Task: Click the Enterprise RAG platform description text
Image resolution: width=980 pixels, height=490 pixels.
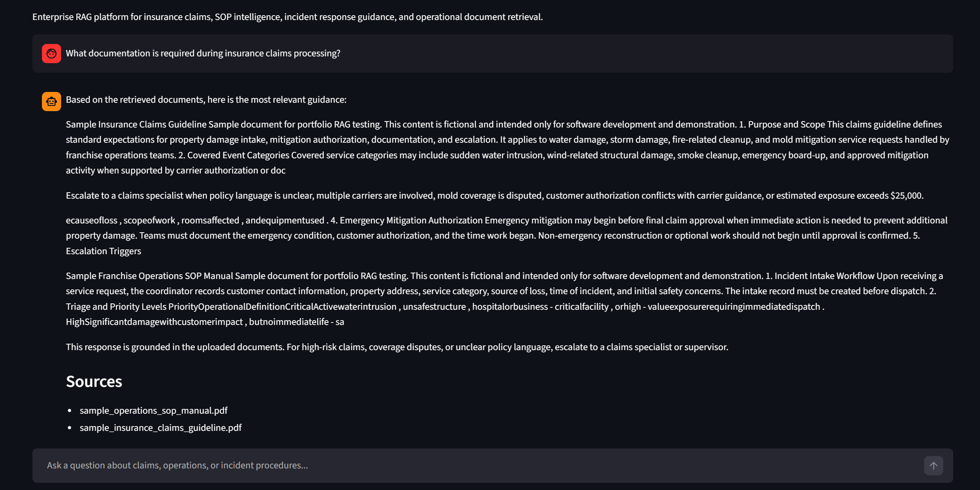Action: [x=288, y=17]
